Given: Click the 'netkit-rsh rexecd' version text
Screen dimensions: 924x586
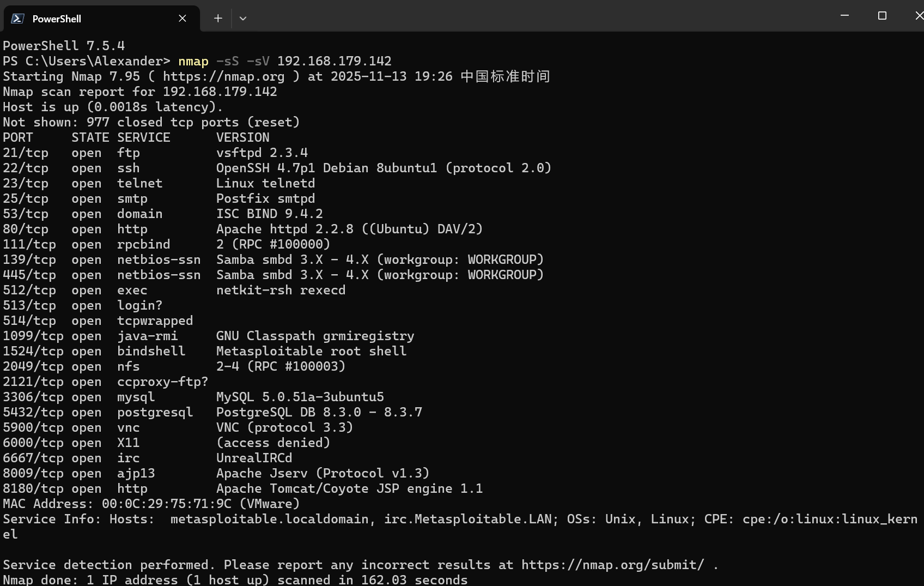Looking at the screenshot, I should coord(281,290).
